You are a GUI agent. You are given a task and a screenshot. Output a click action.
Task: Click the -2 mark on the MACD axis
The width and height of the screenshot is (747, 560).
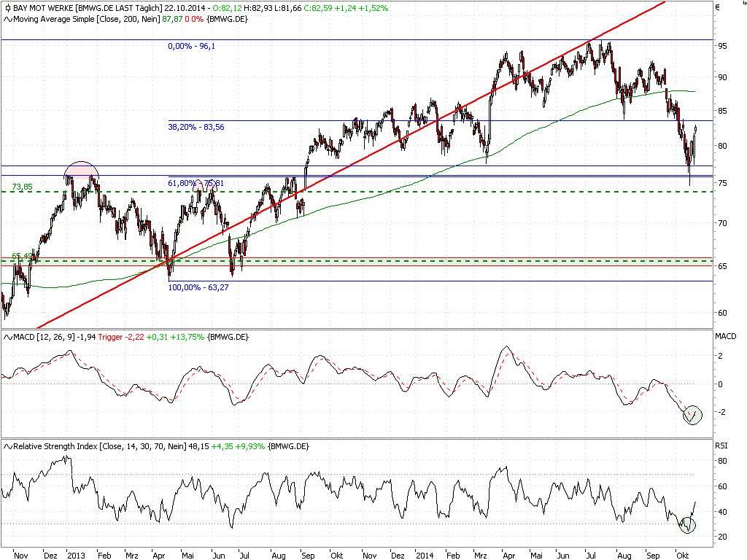pyautogui.click(x=721, y=412)
